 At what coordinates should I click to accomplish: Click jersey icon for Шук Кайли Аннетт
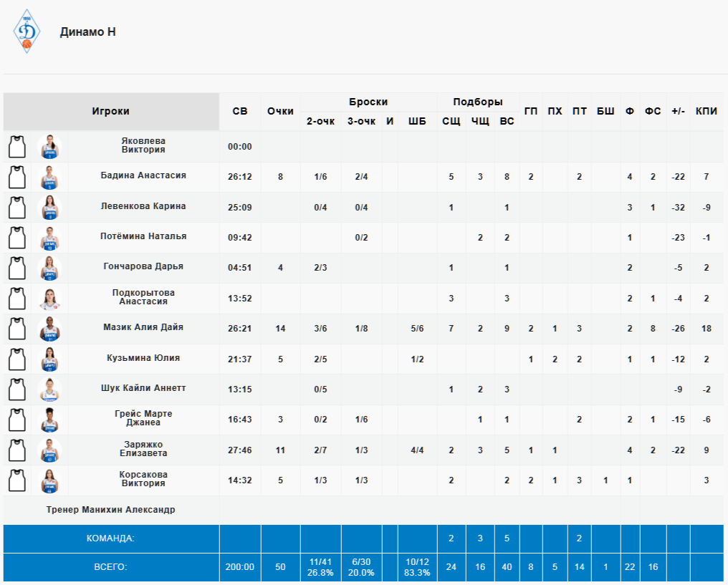pyautogui.click(x=17, y=390)
